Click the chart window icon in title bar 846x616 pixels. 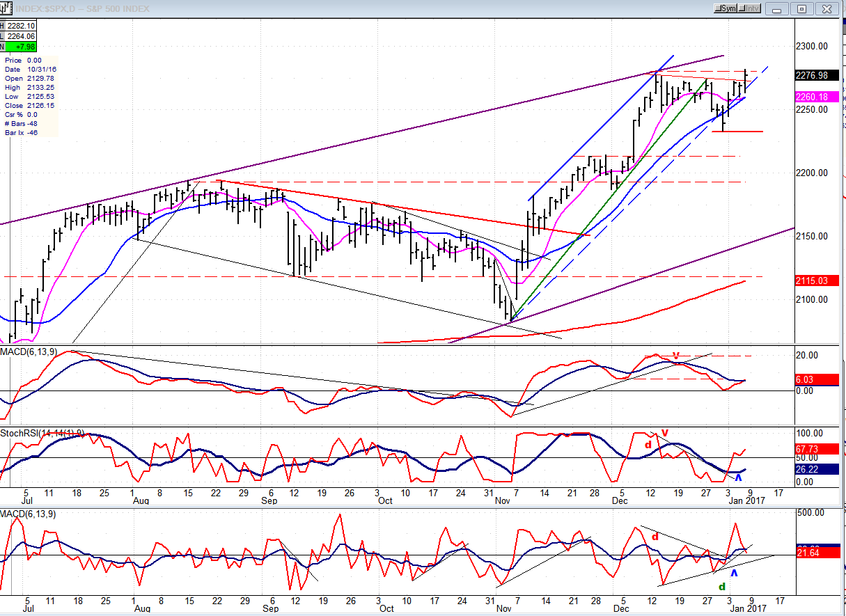[x=6, y=8]
